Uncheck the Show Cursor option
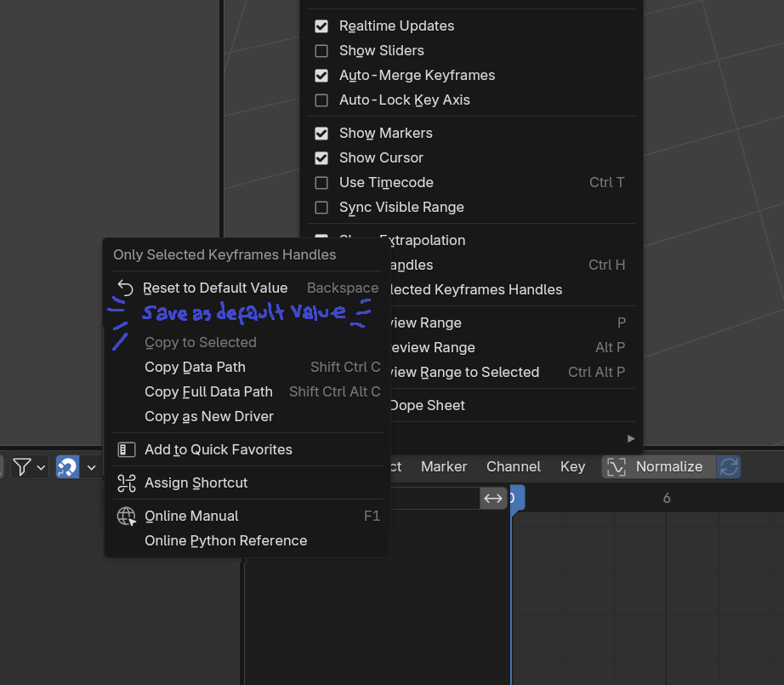This screenshot has width=784, height=685. pos(321,158)
